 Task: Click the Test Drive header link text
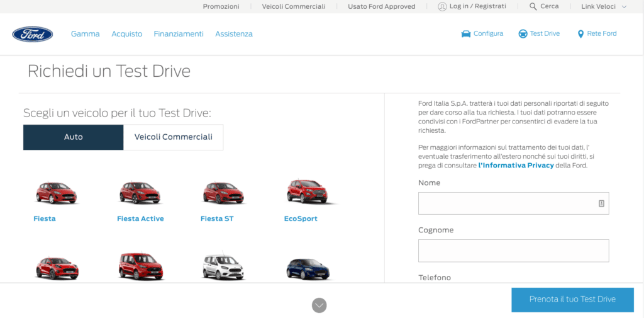pos(545,34)
